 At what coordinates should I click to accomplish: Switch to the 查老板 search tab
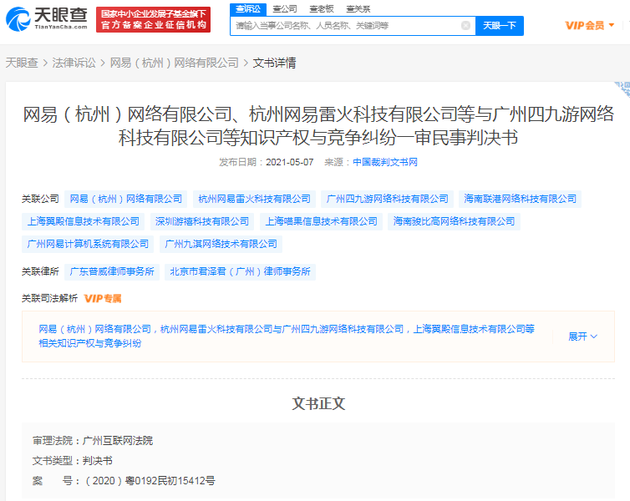(321, 9)
